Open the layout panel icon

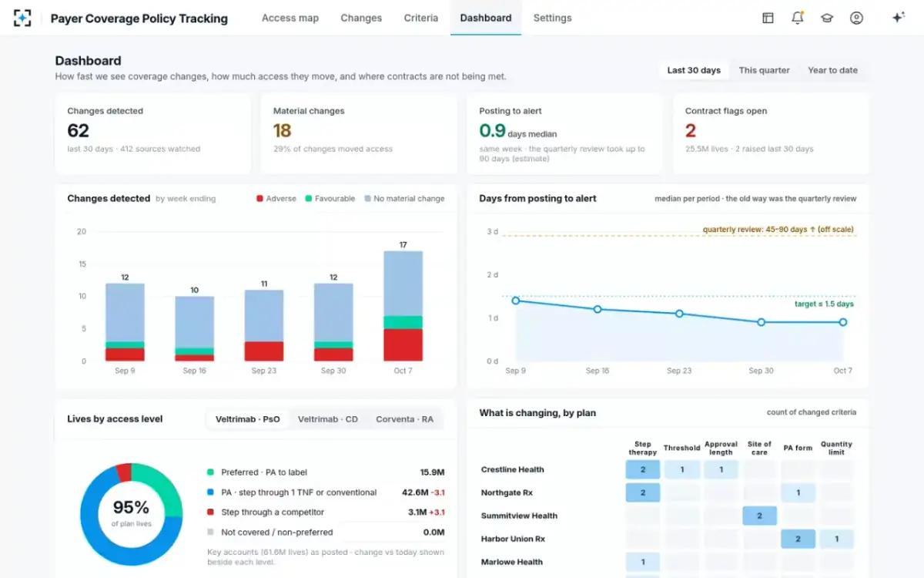pyautogui.click(x=768, y=18)
